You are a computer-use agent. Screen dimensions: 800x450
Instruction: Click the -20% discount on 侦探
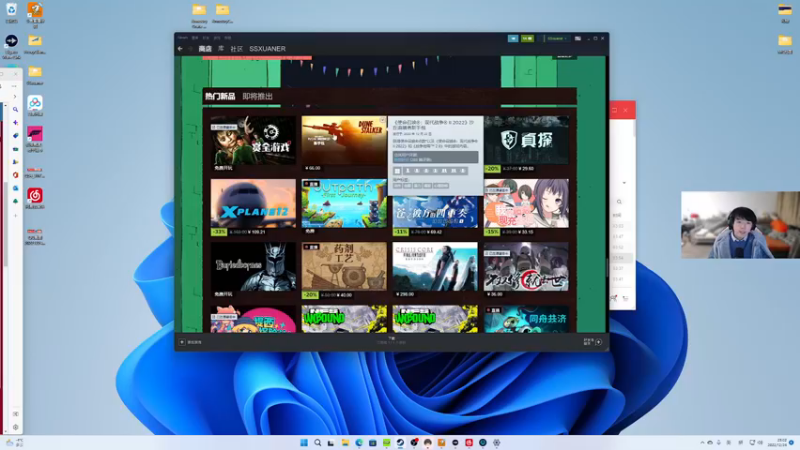492,168
